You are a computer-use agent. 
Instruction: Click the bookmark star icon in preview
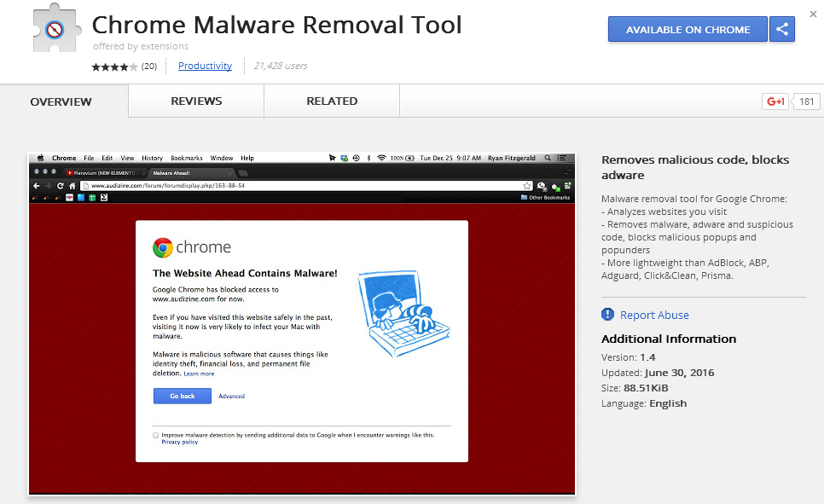click(x=527, y=186)
